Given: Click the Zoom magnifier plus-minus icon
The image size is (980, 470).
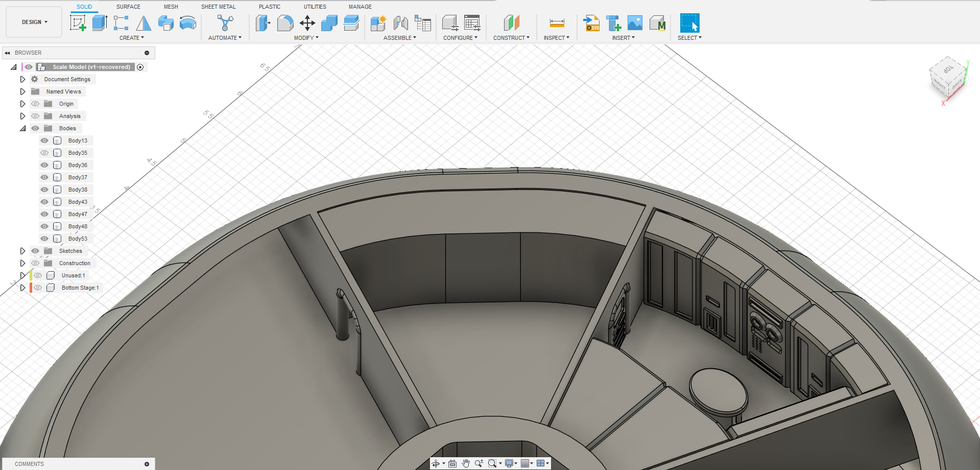Looking at the screenshot, I should pos(479,463).
